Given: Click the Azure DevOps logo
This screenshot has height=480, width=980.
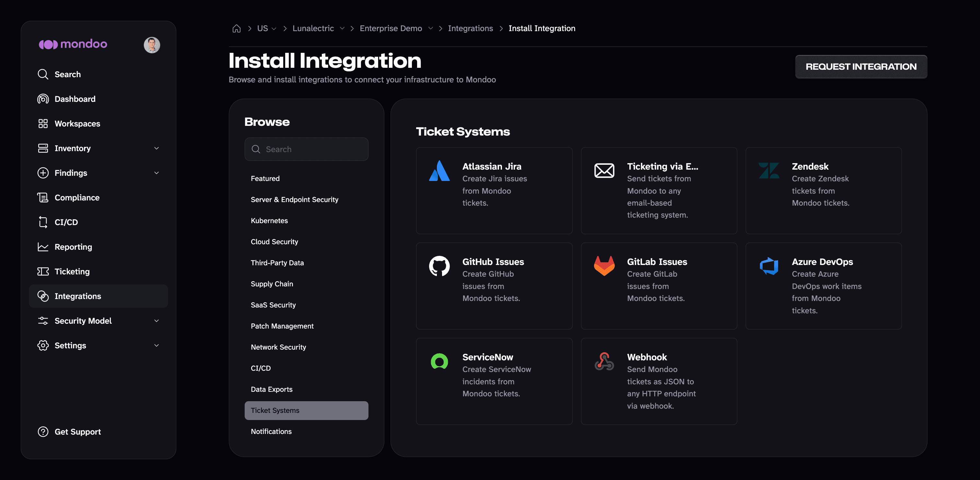Looking at the screenshot, I should [x=769, y=266].
